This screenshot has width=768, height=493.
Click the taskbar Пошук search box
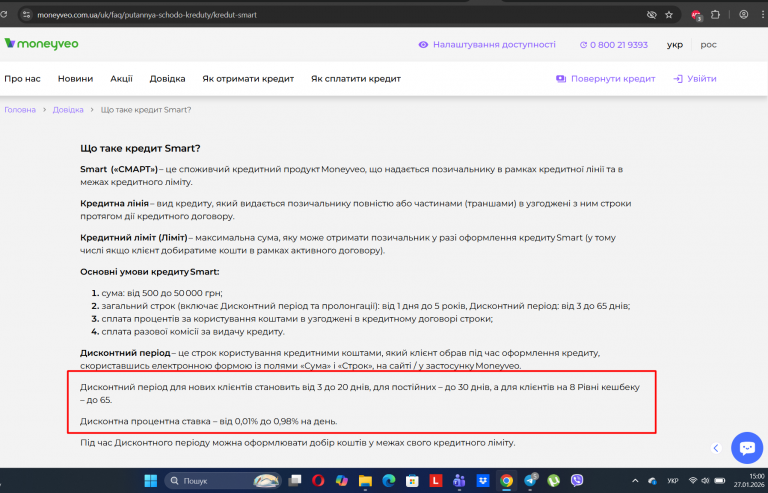pyautogui.click(x=223, y=481)
